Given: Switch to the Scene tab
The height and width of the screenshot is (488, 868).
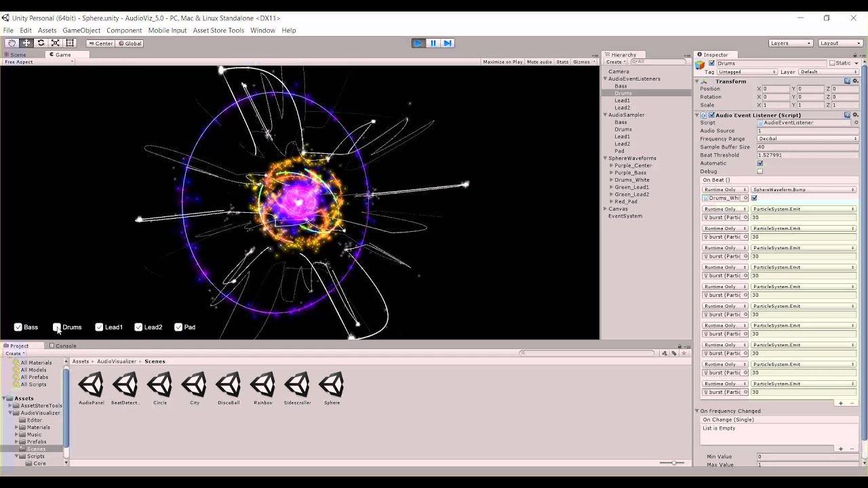Looking at the screenshot, I should coord(16,55).
